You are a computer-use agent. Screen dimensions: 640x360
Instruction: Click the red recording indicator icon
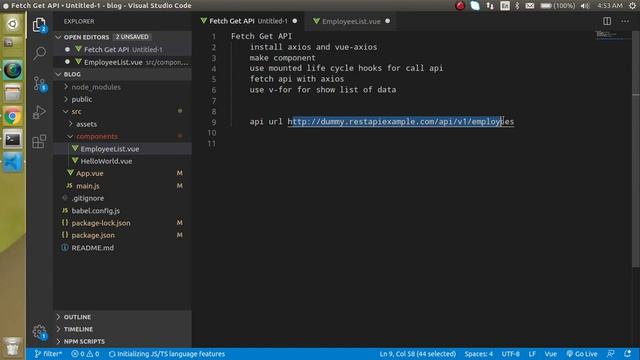tap(460, 5)
